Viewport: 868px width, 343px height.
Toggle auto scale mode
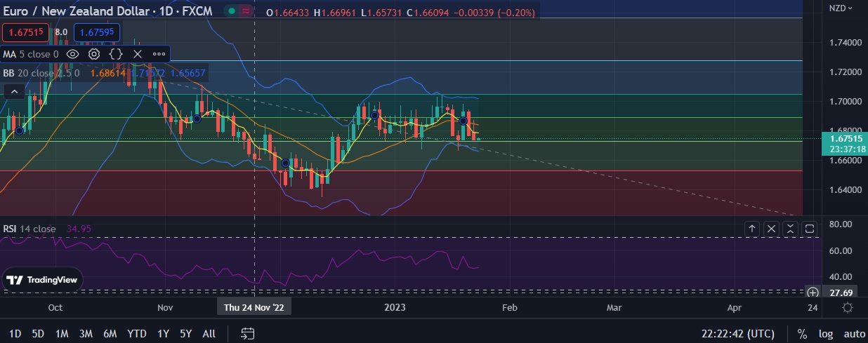(853, 334)
